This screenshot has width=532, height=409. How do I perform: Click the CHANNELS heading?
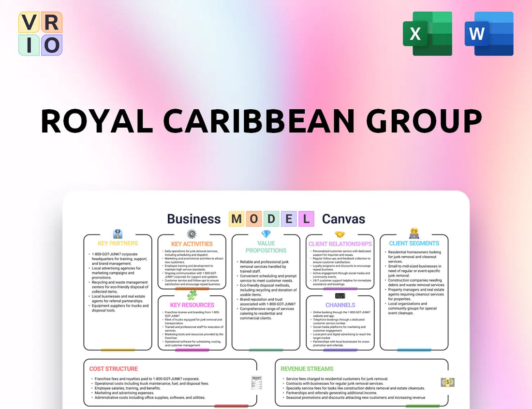[x=340, y=305]
